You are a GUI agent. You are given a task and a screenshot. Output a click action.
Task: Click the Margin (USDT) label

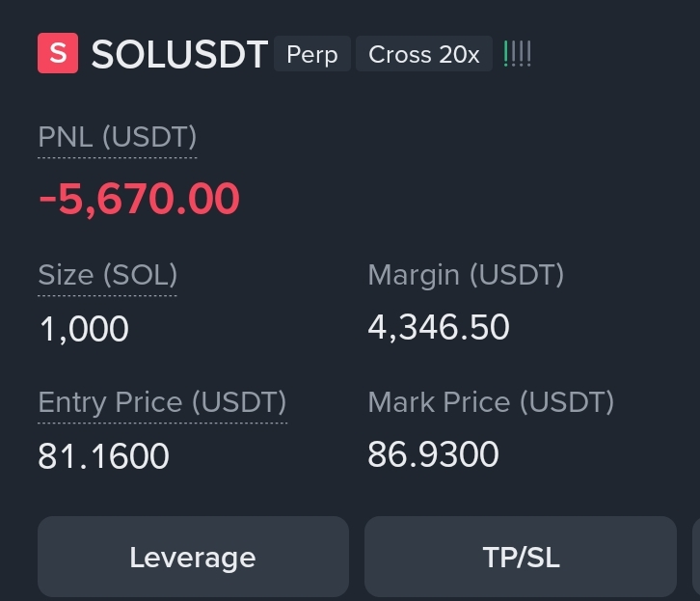click(466, 275)
